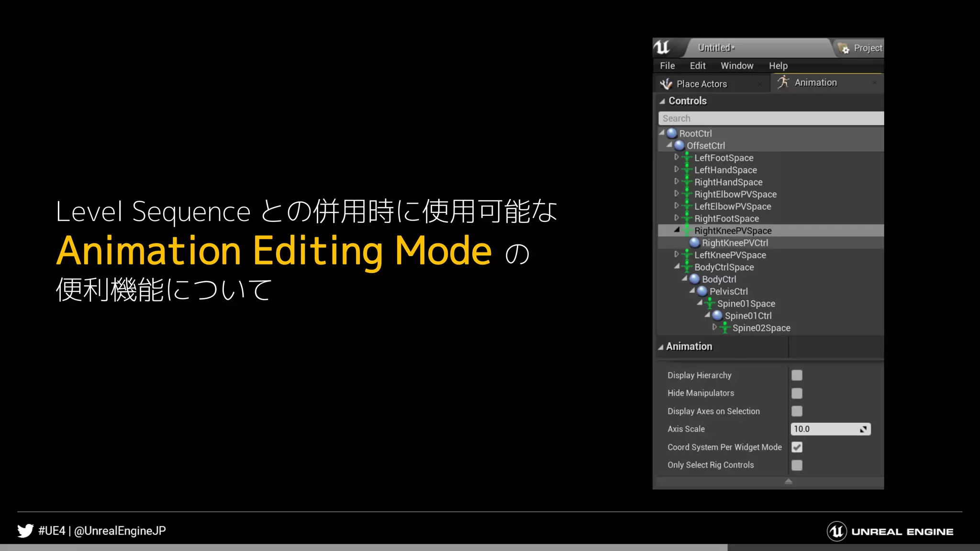The height and width of the screenshot is (551, 980).
Task: Click the LeftFootSpace green space icon
Action: [x=687, y=157]
